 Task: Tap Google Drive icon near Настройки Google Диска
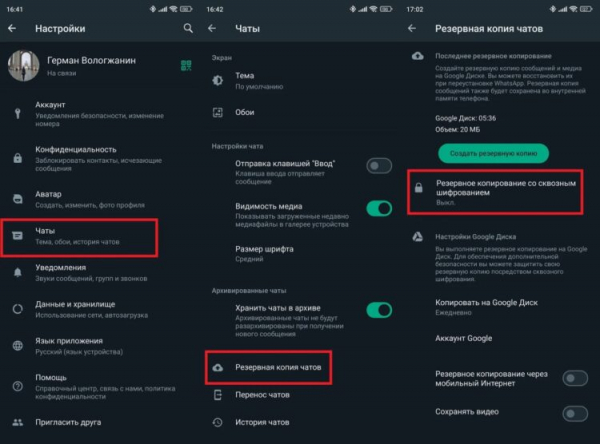417,237
